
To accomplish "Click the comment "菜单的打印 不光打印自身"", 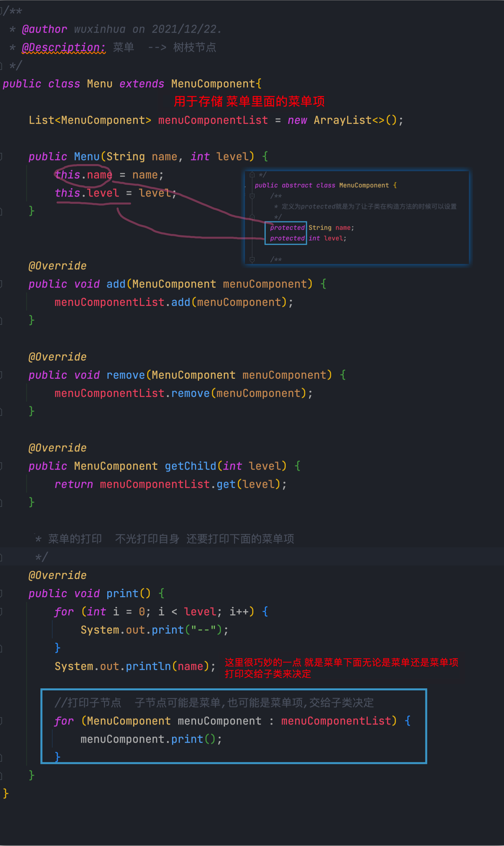I will pos(113,538).
